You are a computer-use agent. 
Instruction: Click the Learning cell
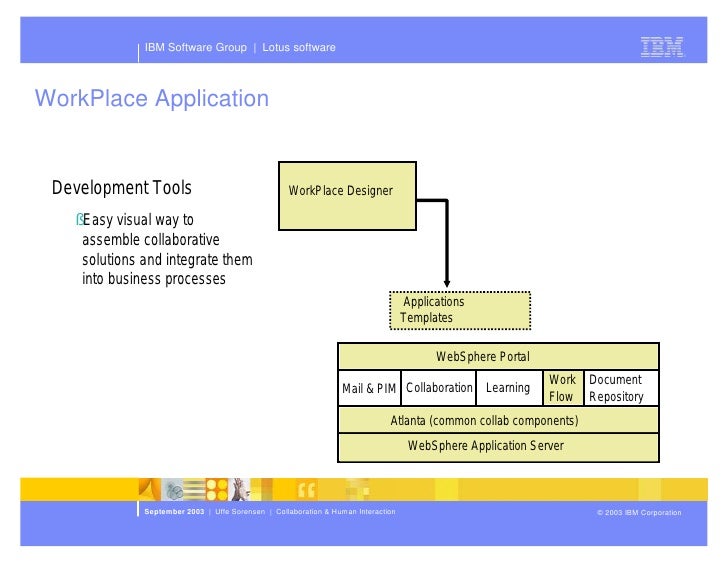509,388
